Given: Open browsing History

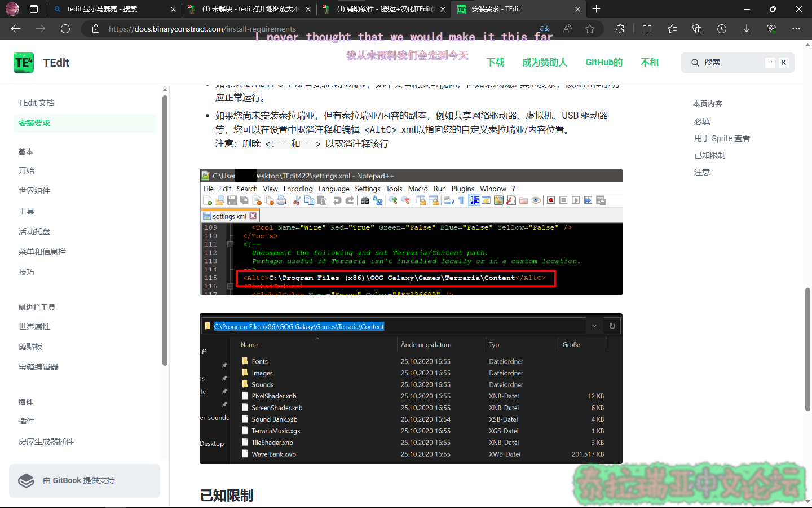Looking at the screenshot, I should (722, 29).
